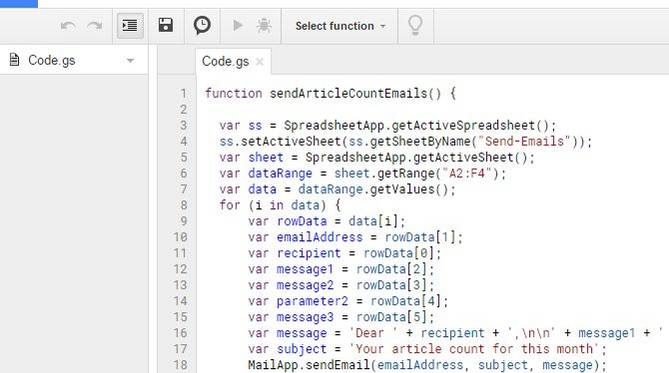The width and height of the screenshot is (669, 373).
Task: Close the Code.gs editor tab
Action: [259, 62]
